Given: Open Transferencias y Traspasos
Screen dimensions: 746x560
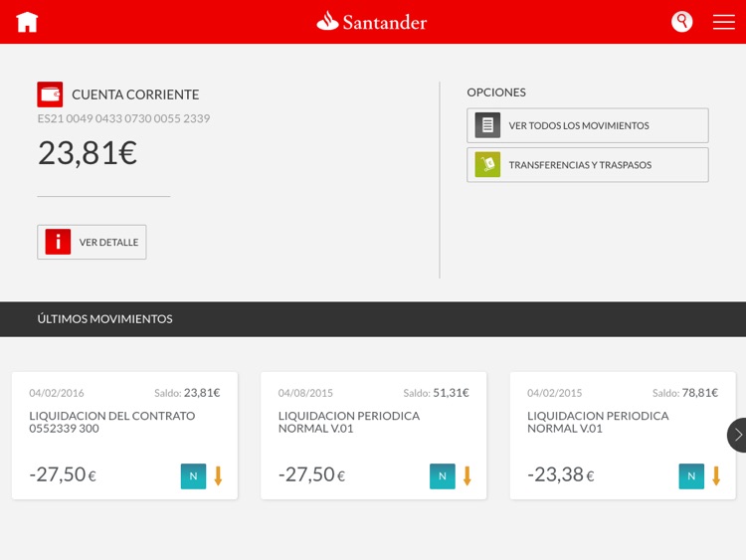Looking at the screenshot, I should coord(588,165).
